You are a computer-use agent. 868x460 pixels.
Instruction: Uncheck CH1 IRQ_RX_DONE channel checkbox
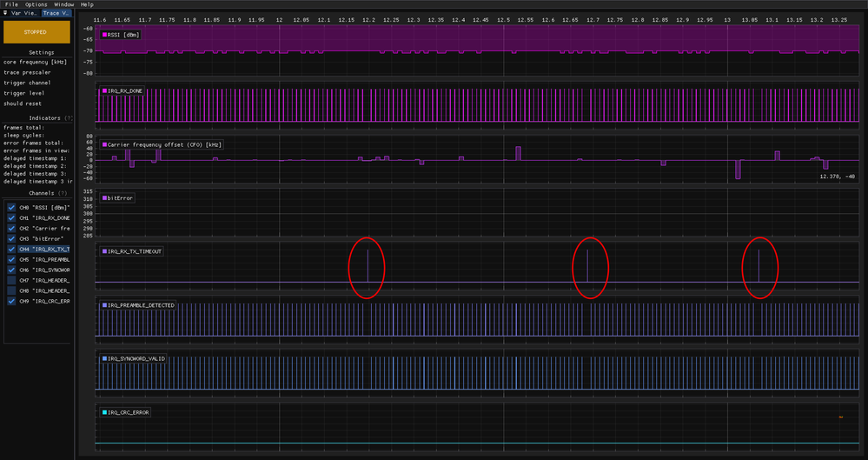[x=11, y=217]
